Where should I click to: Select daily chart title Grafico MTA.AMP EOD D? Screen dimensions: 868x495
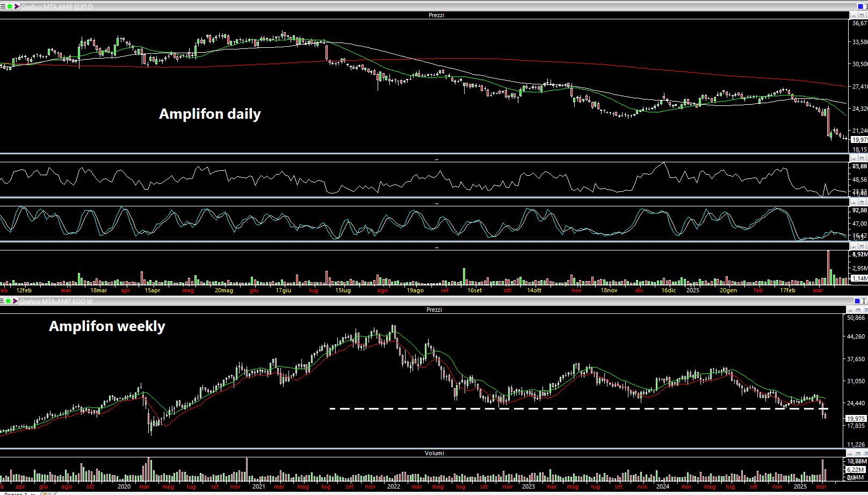pos(57,6)
